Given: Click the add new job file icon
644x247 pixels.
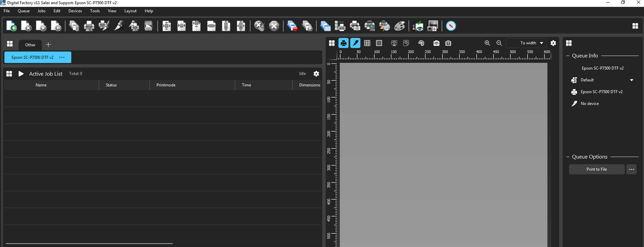Looking at the screenshot, I should [11, 26].
